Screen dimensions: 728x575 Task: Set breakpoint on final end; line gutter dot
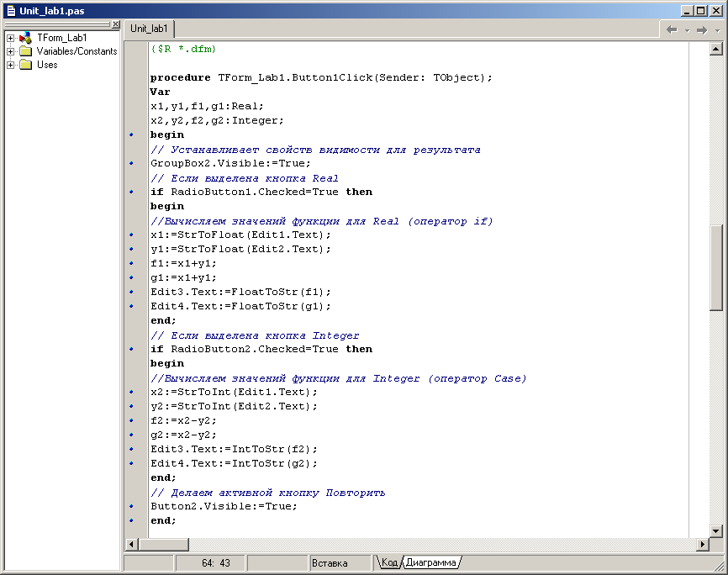pyautogui.click(x=131, y=520)
